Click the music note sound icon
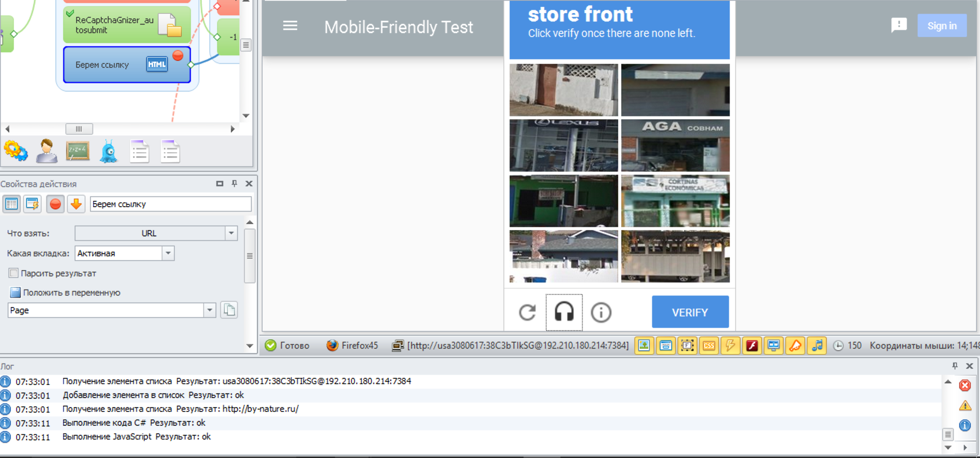This screenshot has width=980, height=458. point(817,345)
